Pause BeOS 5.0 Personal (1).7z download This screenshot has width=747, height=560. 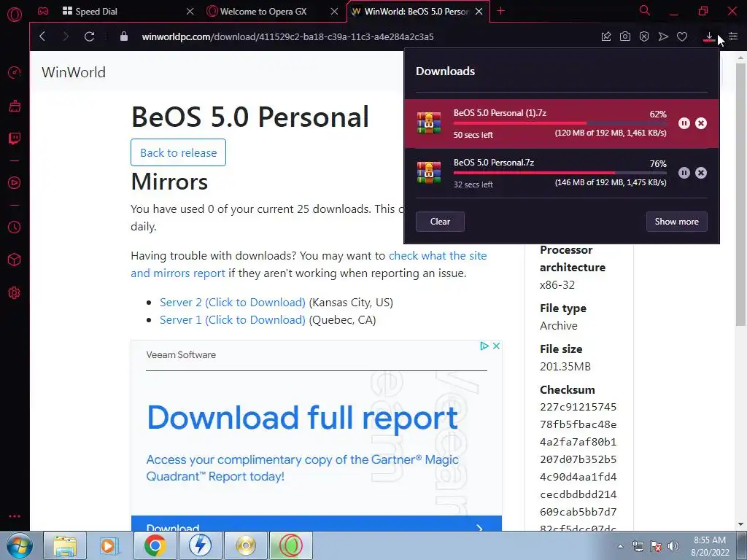point(684,123)
